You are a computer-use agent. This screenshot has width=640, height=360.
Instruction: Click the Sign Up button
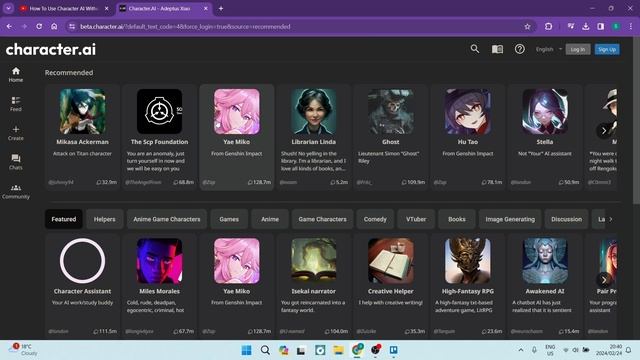[607, 49]
